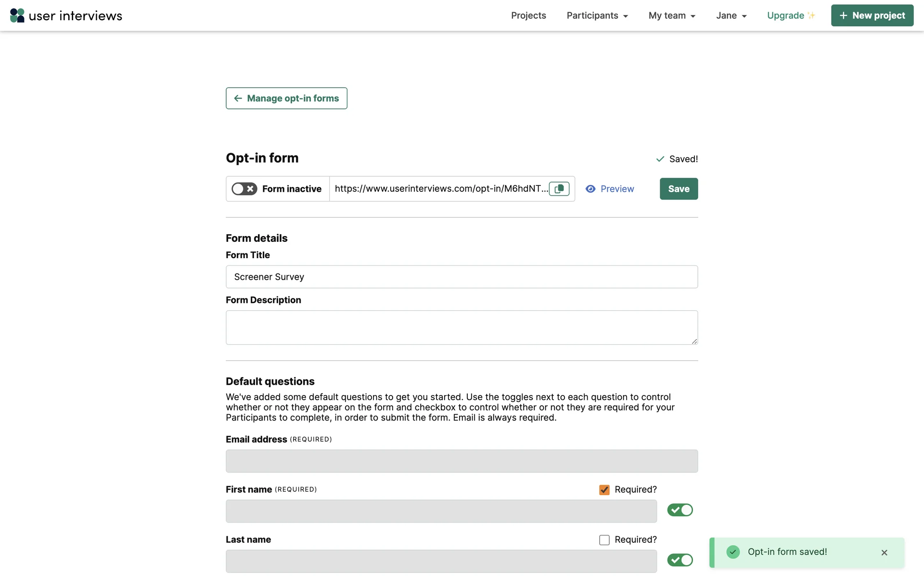
Task: Disable the First name question toggle
Action: pos(680,510)
